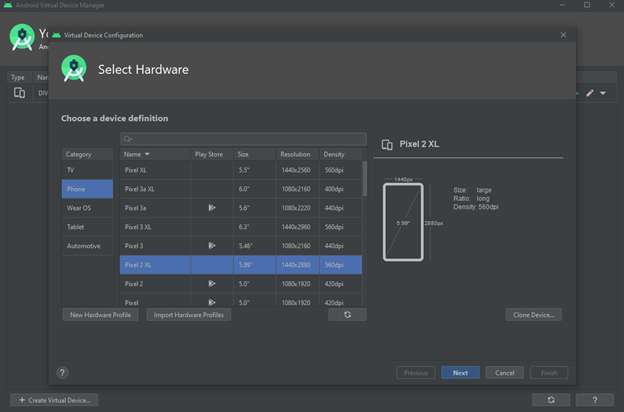The height and width of the screenshot is (412, 624).
Task: Click the Android Studio logo beside Select Hardware
Action: (x=74, y=68)
